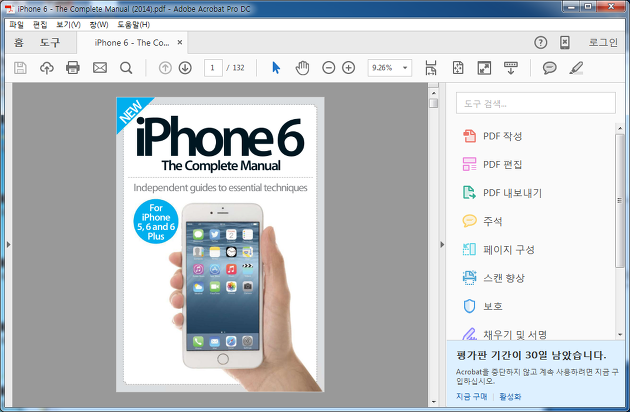
Task: Go to next page arrow
Action: [x=185, y=68]
